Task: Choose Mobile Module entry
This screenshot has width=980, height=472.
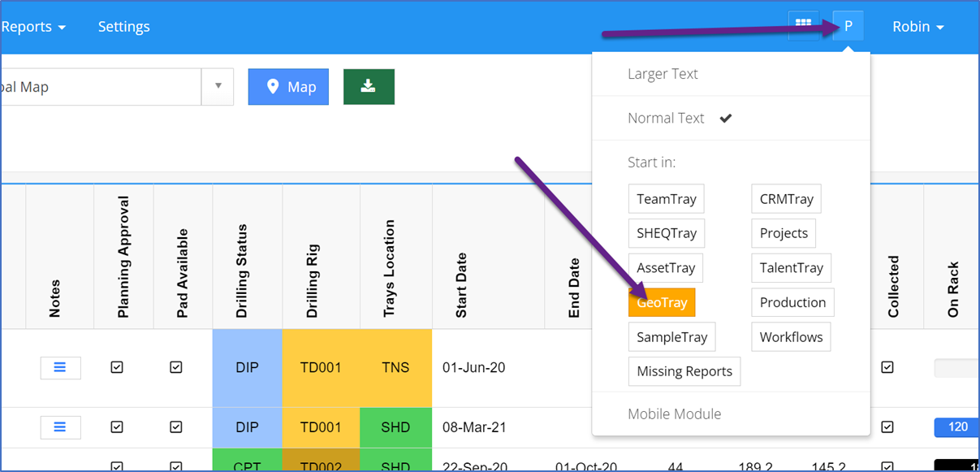Action: click(675, 414)
